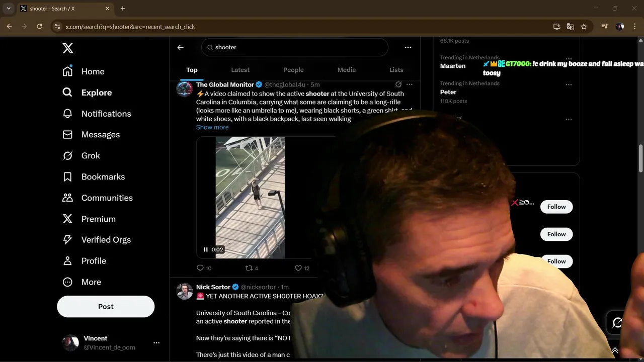
Task: Click the @theglobal4u handle
Action: pyautogui.click(x=285, y=84)
